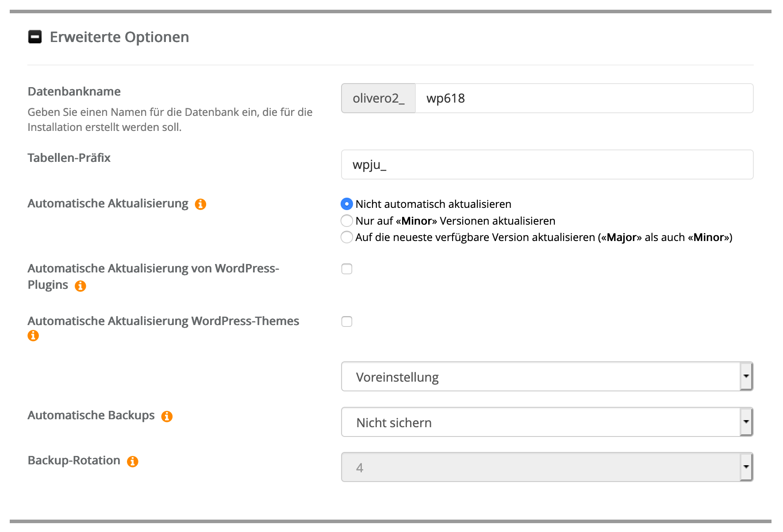Viewport: 783px width, 532px height.
Task: Click the arrow icon on the Voreinstellung dropdown
Action: coord(746,376)
